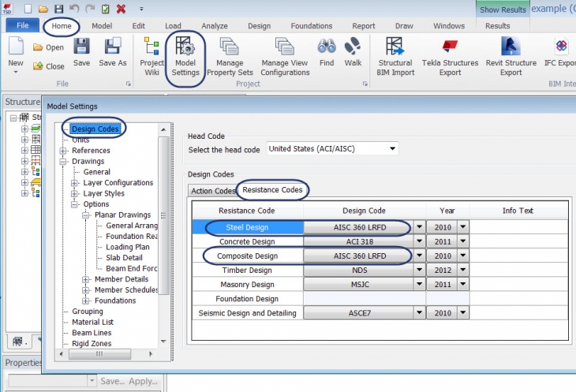Open the Foundations ribbon tab

311,25
